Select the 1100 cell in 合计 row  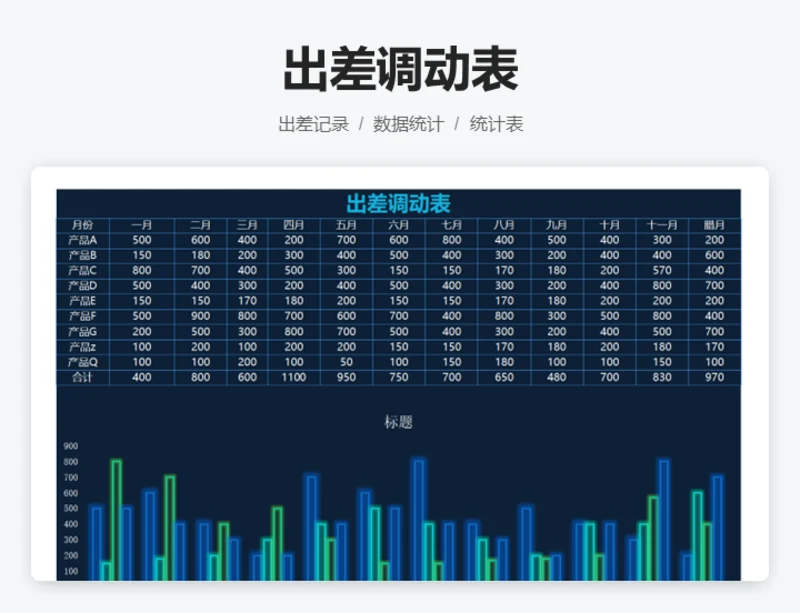pyautogui.click(x=294, y=378)
